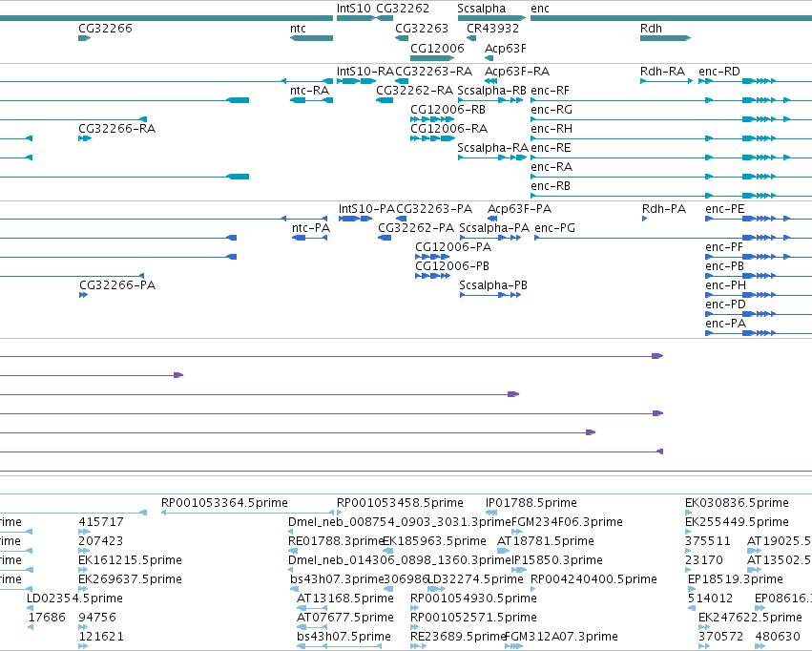Click the RP001053458.5prime EST label
The height and width of the screenshot is (651, 812).
pos(400,503)
